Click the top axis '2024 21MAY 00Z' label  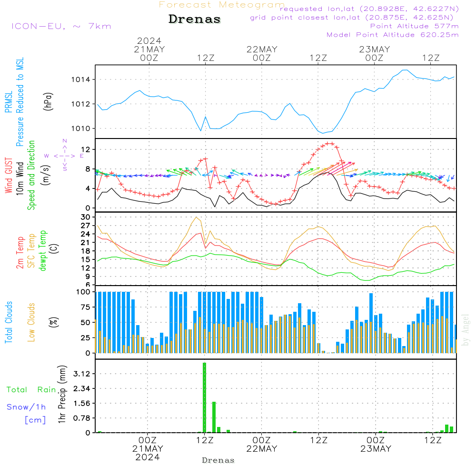[149, 49]
